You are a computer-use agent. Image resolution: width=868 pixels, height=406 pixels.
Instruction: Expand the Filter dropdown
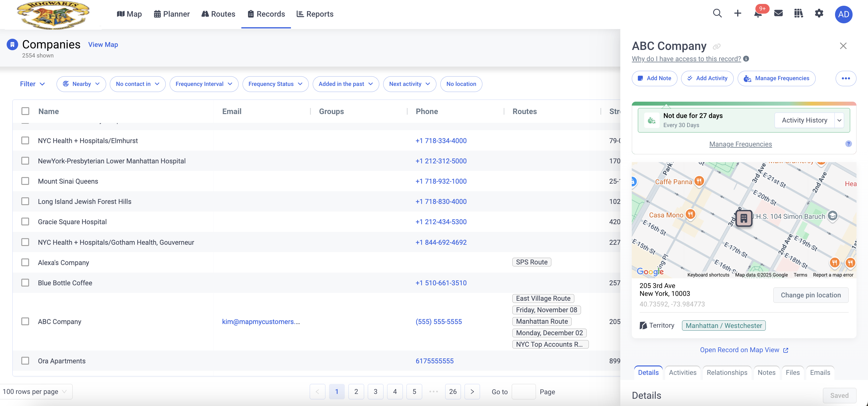(32, 84)
